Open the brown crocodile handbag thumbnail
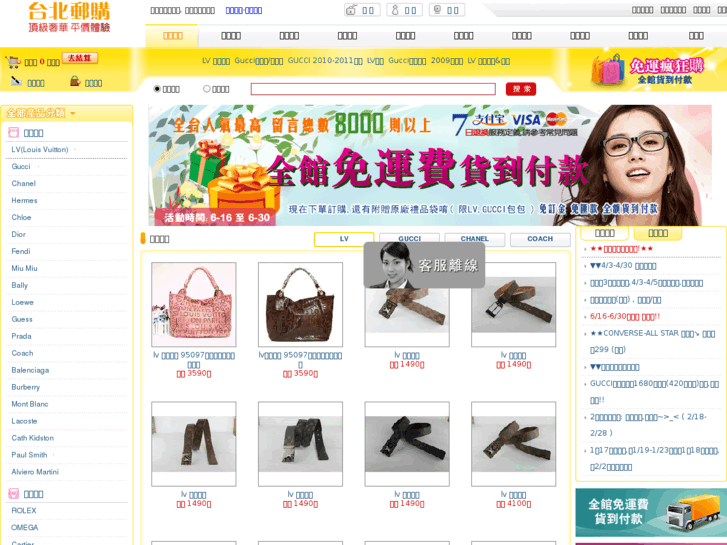Image resolution: width=727 pixels, height=545 pixels. tap(300, 304)
